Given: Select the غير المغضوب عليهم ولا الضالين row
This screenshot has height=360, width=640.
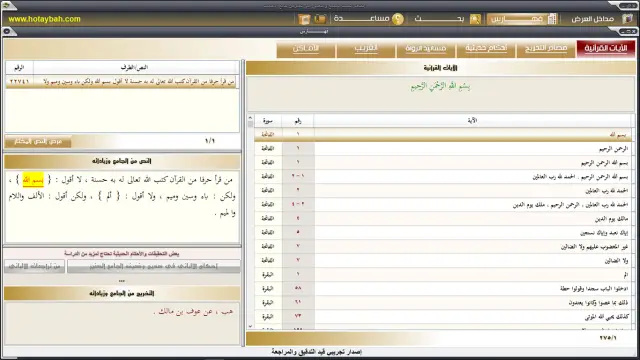Looking at the screenshot, I should [x=442, y=246].
